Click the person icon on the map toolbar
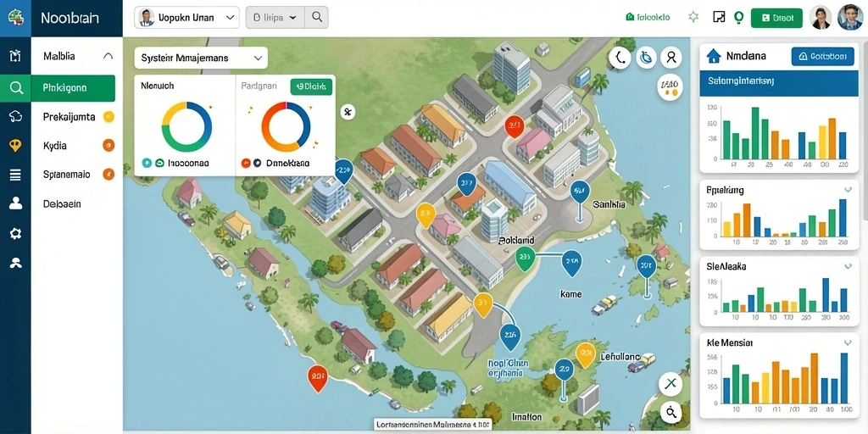The height and width of the screenshot is (434, 868). click(x=671, y=57)
